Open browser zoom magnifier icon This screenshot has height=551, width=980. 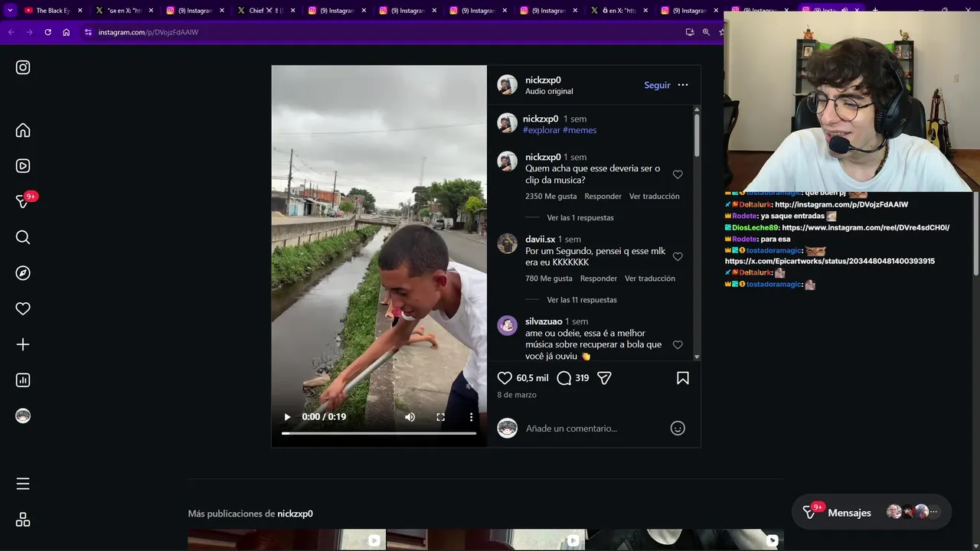pos(706,32)
